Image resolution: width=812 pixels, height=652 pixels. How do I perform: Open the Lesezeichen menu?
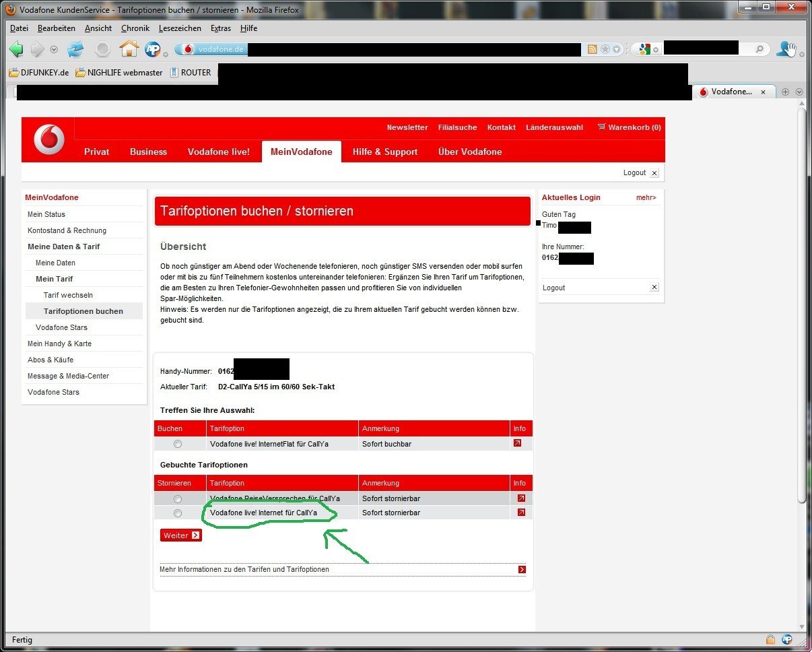[180, 28]
